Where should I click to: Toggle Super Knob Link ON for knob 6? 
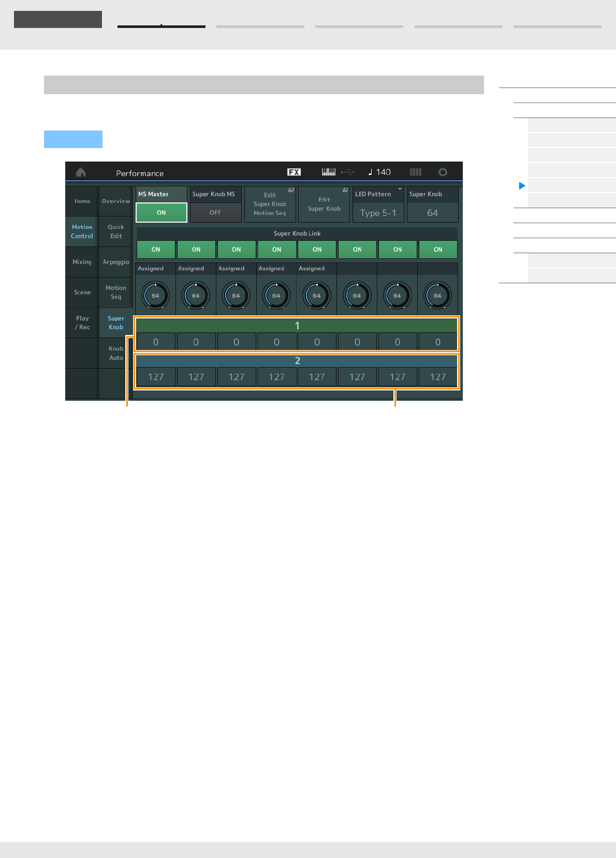[x=357, y=250]
